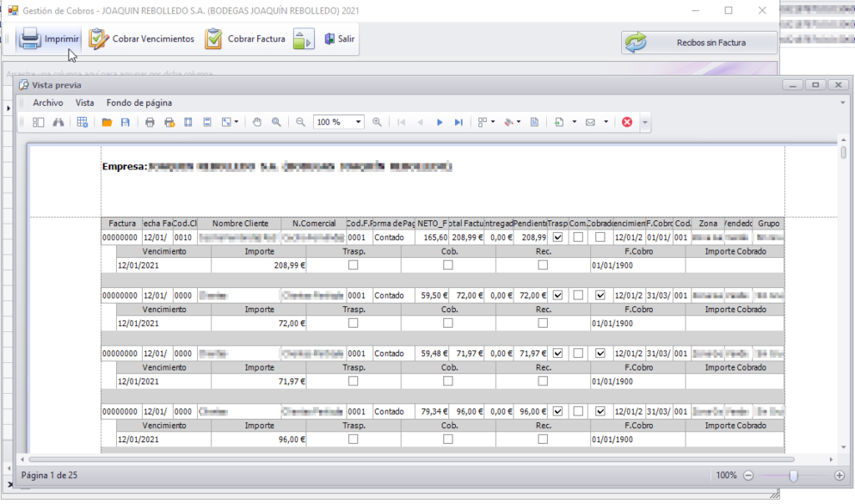855x504 pixels.
Task: Click the multiple pages layout icon
Action: 482,123
